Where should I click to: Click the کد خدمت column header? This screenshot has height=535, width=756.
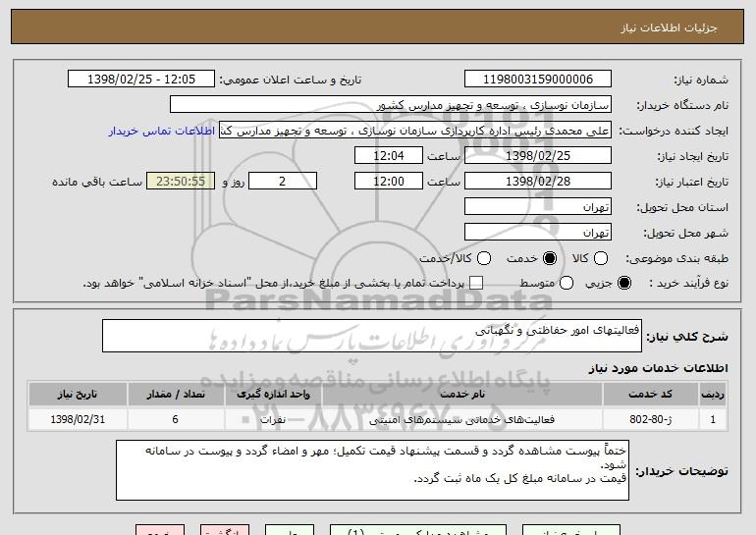[650, 395]
